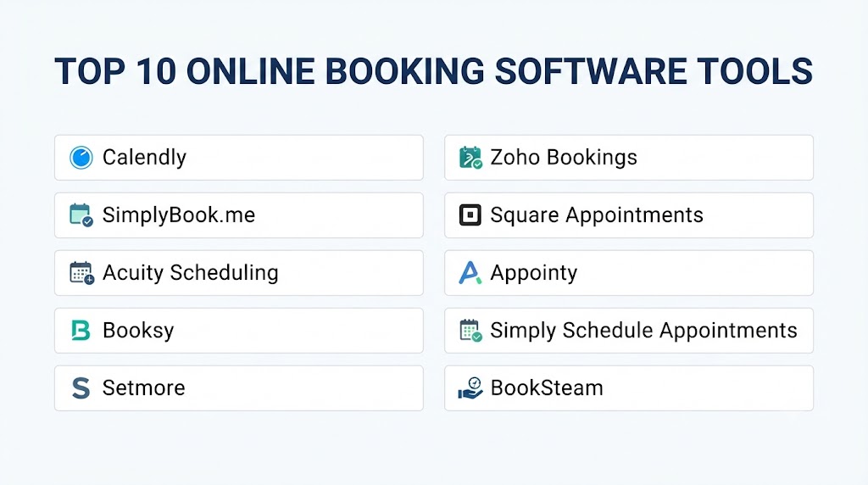Click the Square Appointments square icon

[x=470, y=215]
